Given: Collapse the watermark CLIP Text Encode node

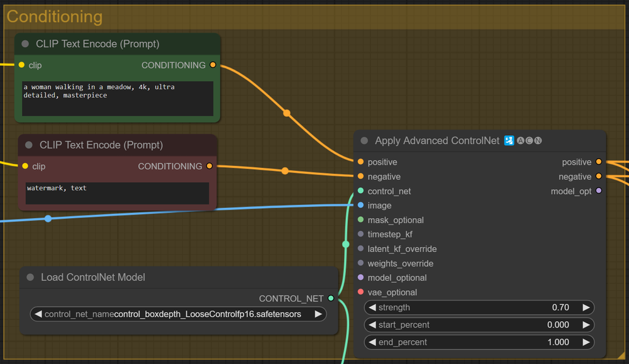Looking at the screenshot, I should (29, 145).
